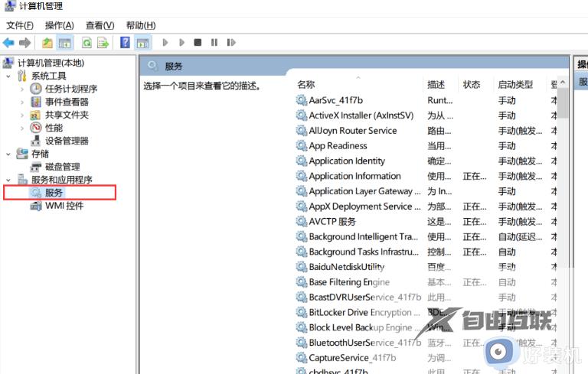Viewport: 588px width, 374px height.
Task: Expand the 任务计划程序 node arrow
Action: 22,89
